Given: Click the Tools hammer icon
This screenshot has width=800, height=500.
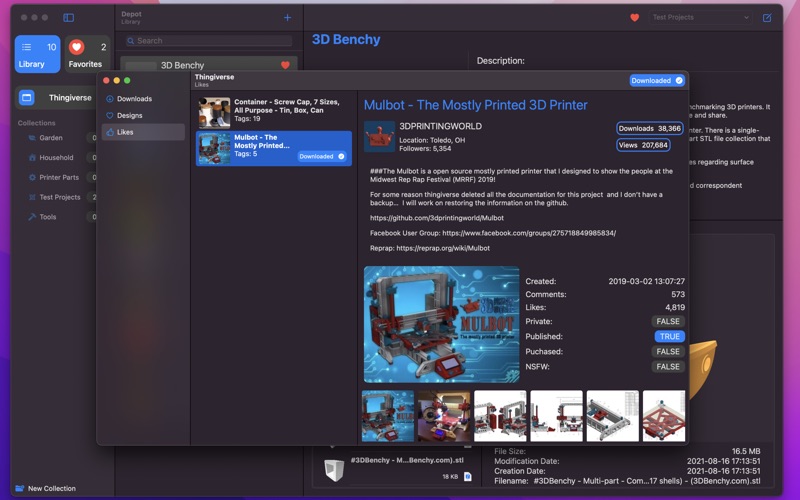Looking at the screenshot, I should (x=32, y=217).
